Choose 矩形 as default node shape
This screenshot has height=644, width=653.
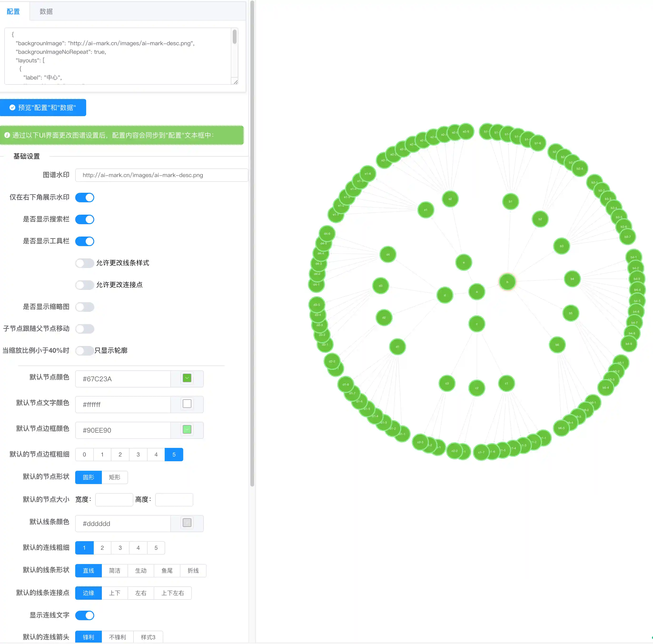point(114,477)
